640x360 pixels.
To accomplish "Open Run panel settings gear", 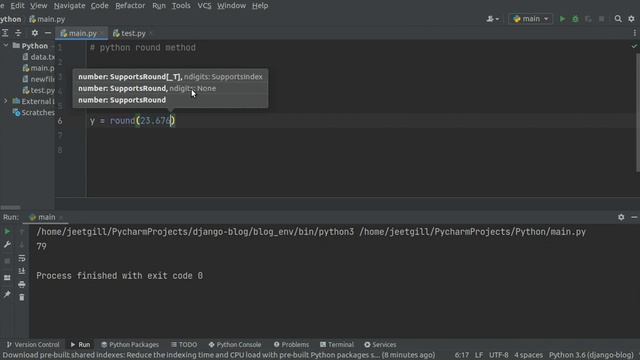I will pos(621,217).
